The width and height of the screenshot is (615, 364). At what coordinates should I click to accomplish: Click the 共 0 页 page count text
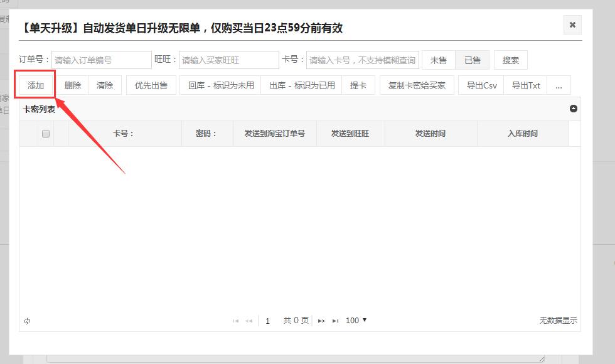296,321
